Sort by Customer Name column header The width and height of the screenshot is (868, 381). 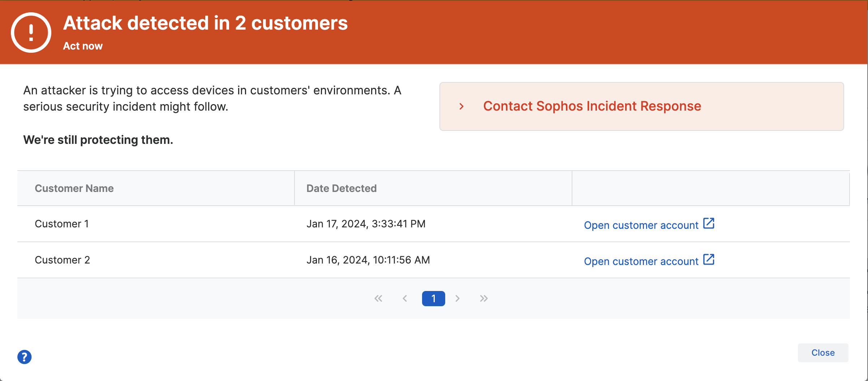point(74,188)
